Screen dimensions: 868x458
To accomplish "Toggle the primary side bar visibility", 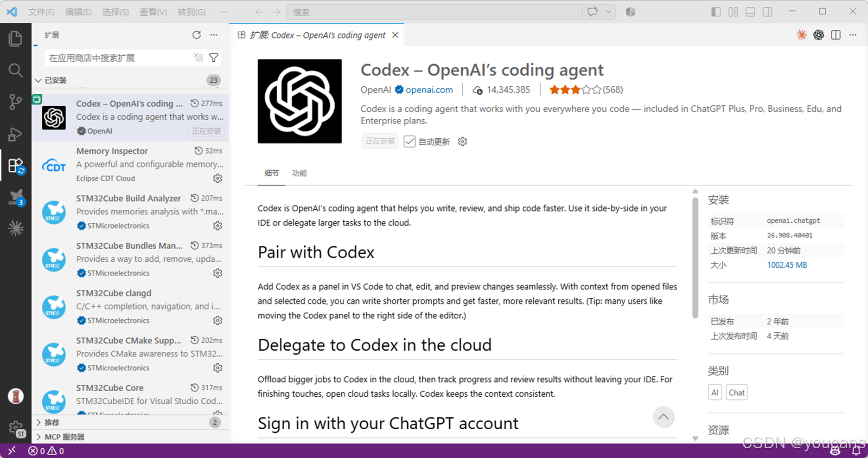I will point(716,12).
